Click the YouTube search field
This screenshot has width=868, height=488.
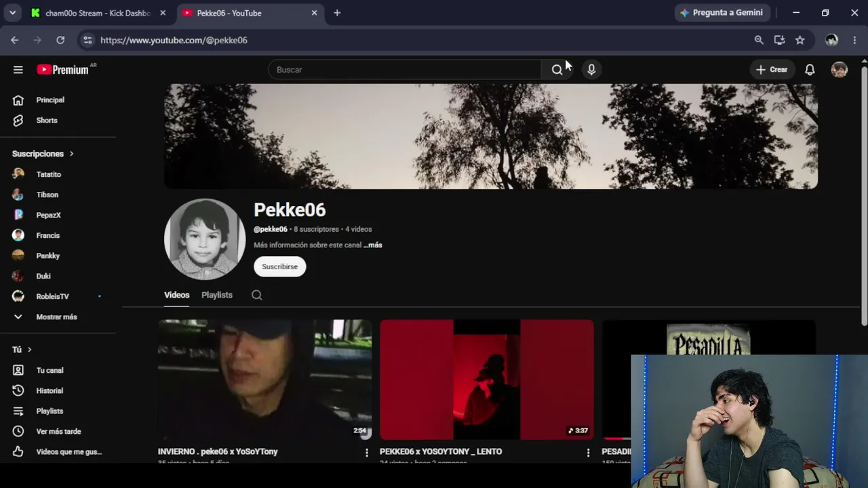(x=405, y=70)
